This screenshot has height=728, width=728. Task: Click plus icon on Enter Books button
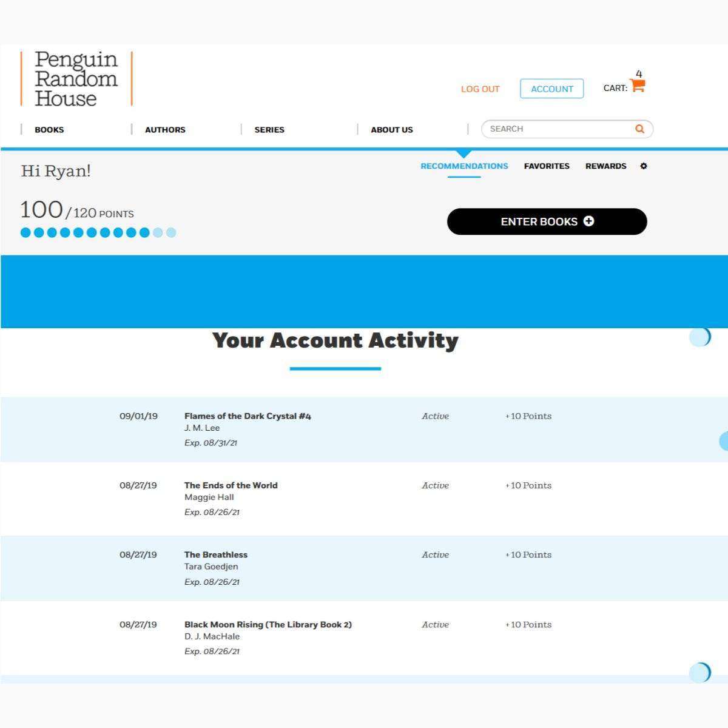588,221
